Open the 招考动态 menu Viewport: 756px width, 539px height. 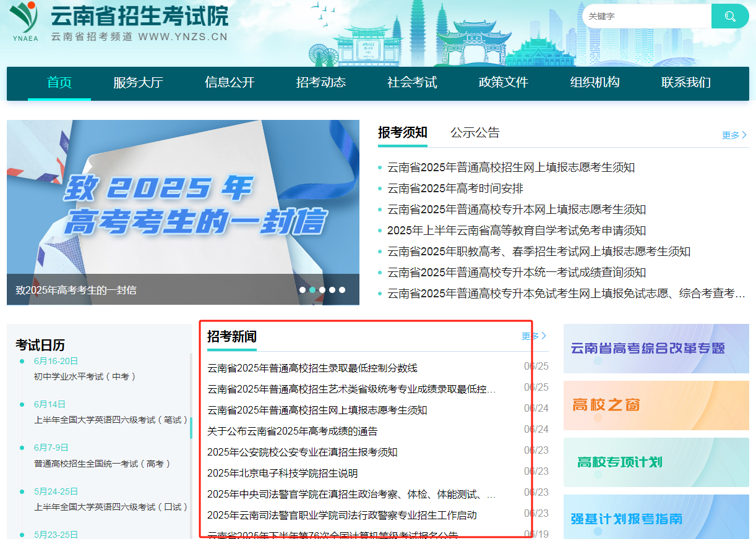tap(321, 82)
